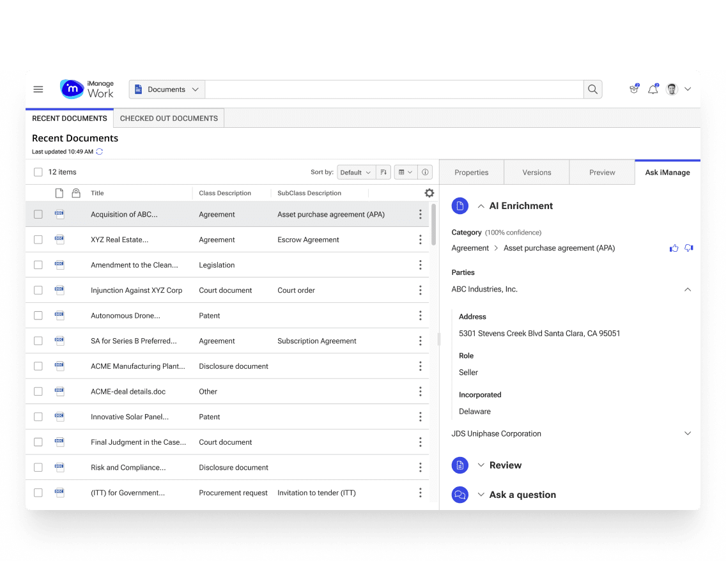Open the Sort by Default dropdown
Image resolution: width=726 pixels, height=588 pixels.
(x=355, y=172)
